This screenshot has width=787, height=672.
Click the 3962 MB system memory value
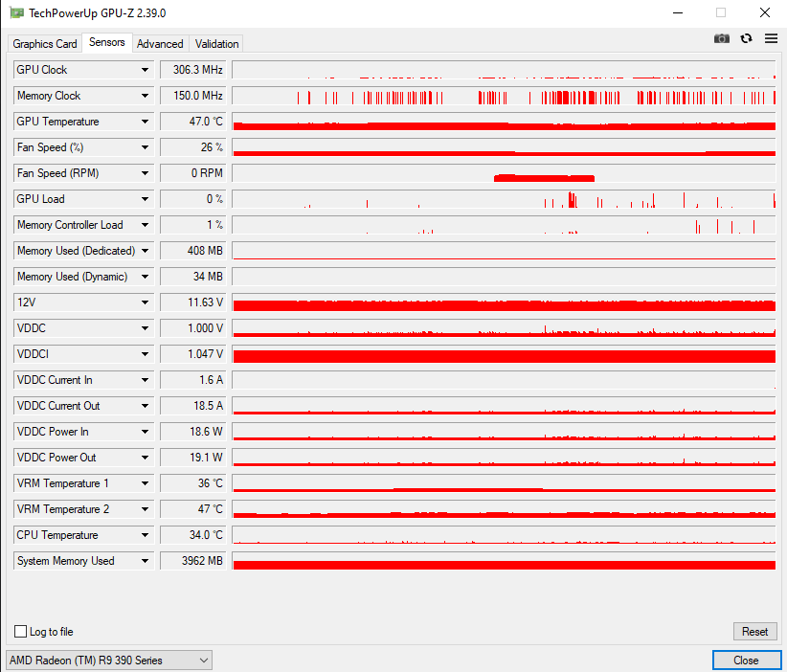(193, 561)
